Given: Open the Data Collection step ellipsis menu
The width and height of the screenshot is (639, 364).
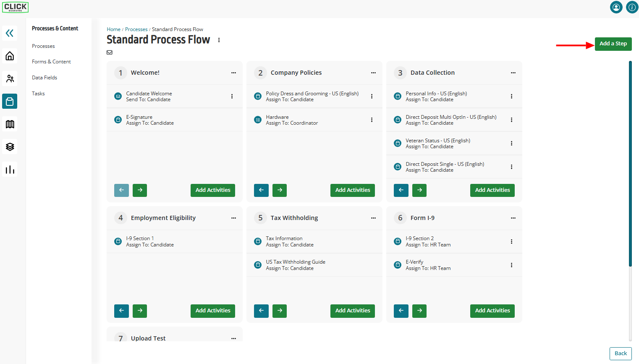Looking at the screenshot, I should 513,73.
